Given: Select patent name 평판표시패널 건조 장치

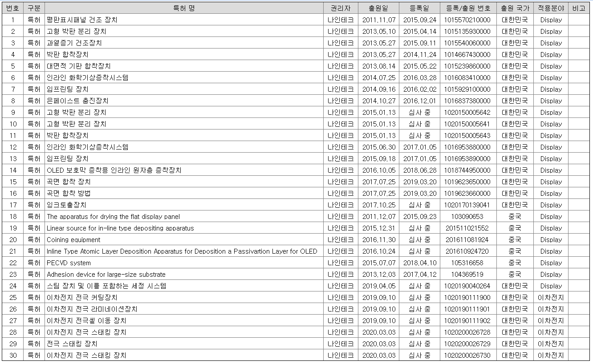Looking at the screenshot, I should (x=82, y=20).
